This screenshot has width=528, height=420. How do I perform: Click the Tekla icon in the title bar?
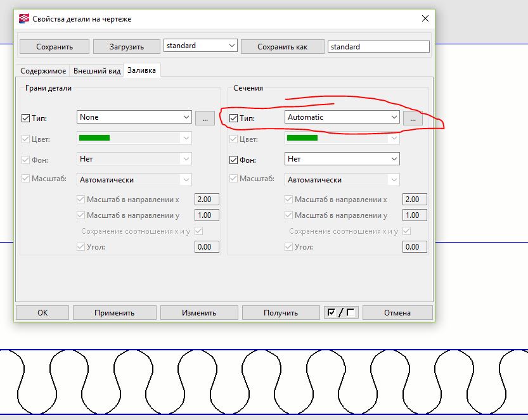23,19
